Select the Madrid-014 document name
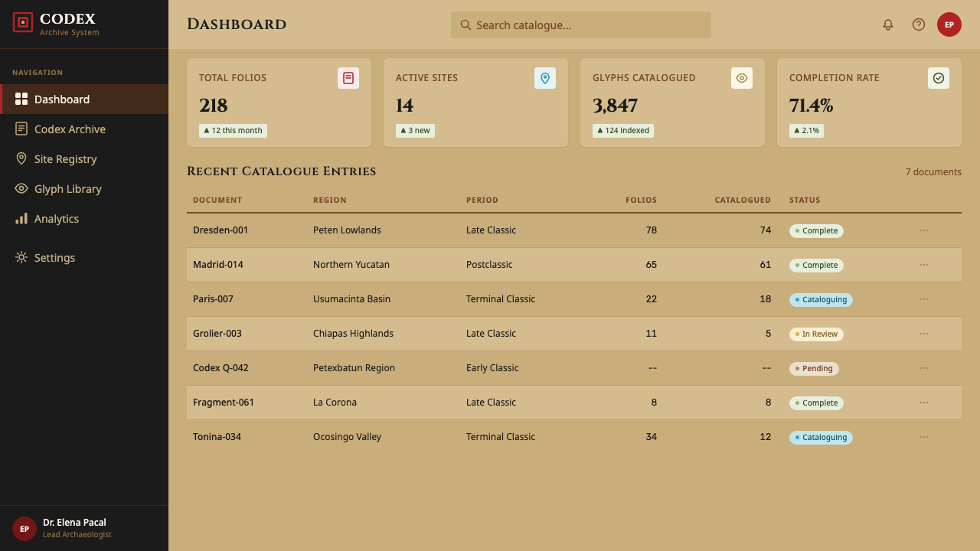Viewport: 980px width, 551px height. click(x=218, y=264)
